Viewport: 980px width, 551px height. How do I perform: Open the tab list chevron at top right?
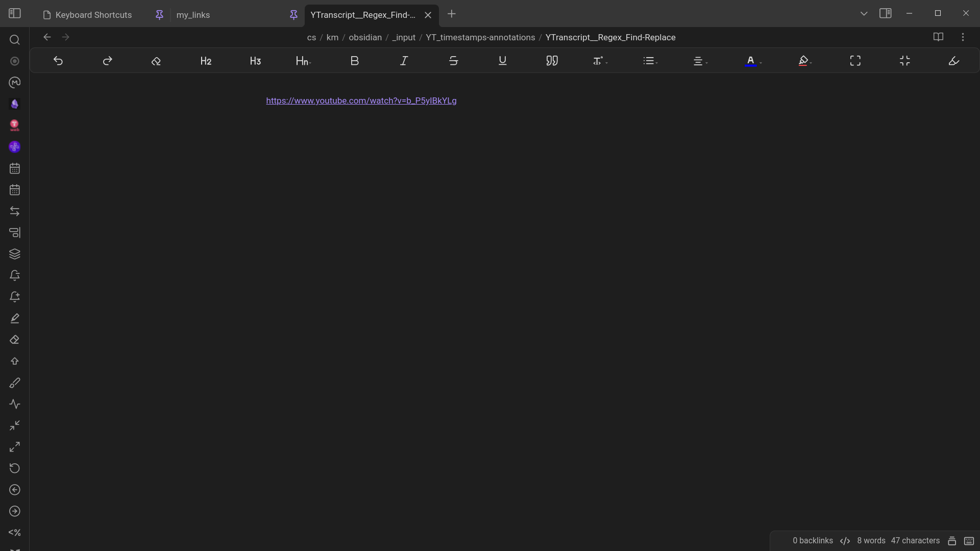pyautogui.click(x=864, y=14)
